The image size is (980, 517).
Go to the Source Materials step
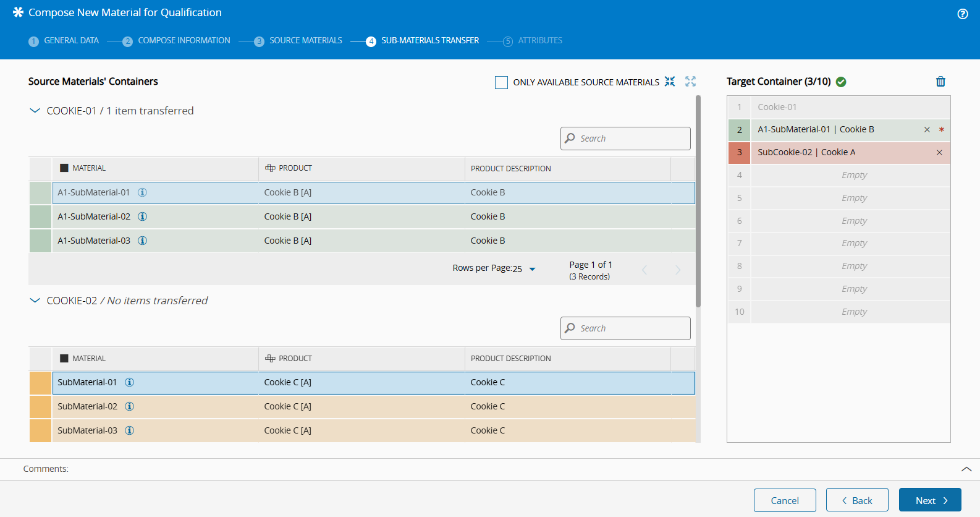coord(305,41)
